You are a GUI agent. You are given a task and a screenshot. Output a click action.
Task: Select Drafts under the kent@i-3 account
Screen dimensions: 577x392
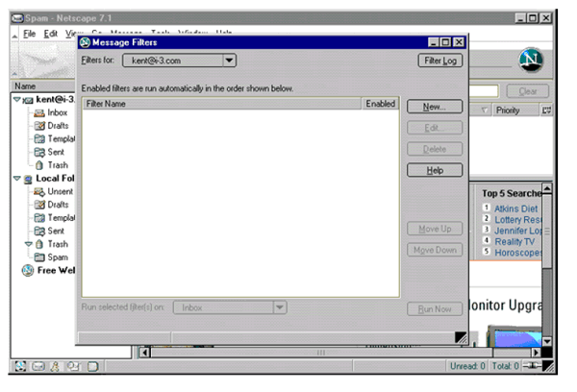click(x=58, y=126)
